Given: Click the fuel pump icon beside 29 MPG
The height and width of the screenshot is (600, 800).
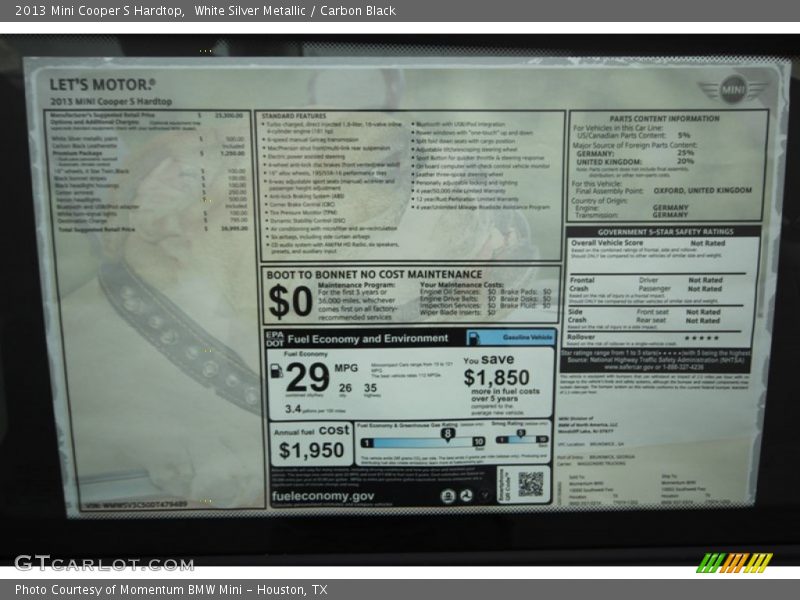Looking at the screenshot, I should [276, 371].
